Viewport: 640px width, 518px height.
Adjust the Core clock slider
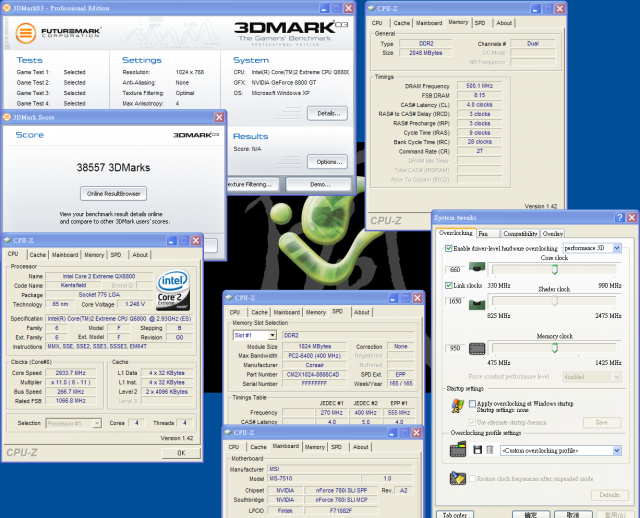[554, 269]
